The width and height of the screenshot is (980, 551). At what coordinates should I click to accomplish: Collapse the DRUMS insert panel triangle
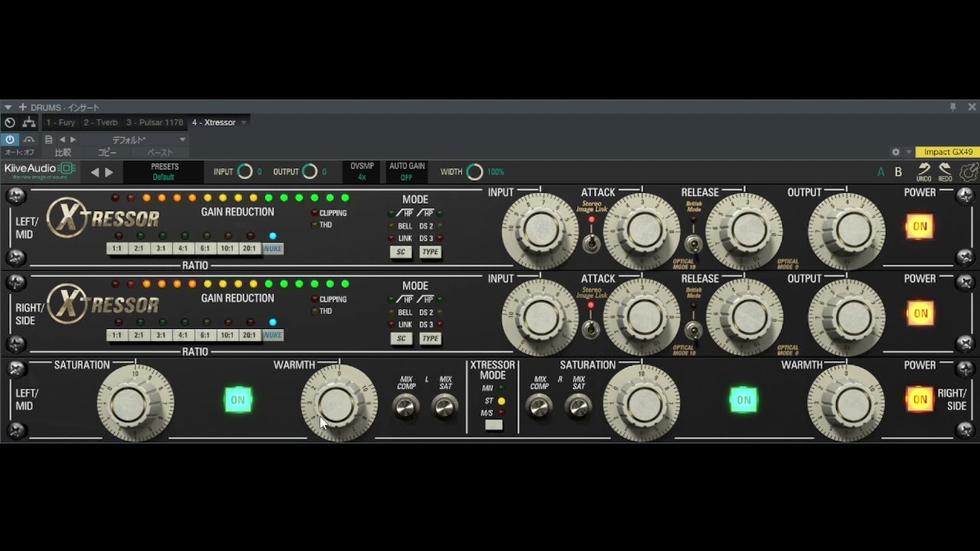pyautogui.click(x=8, y=107)
